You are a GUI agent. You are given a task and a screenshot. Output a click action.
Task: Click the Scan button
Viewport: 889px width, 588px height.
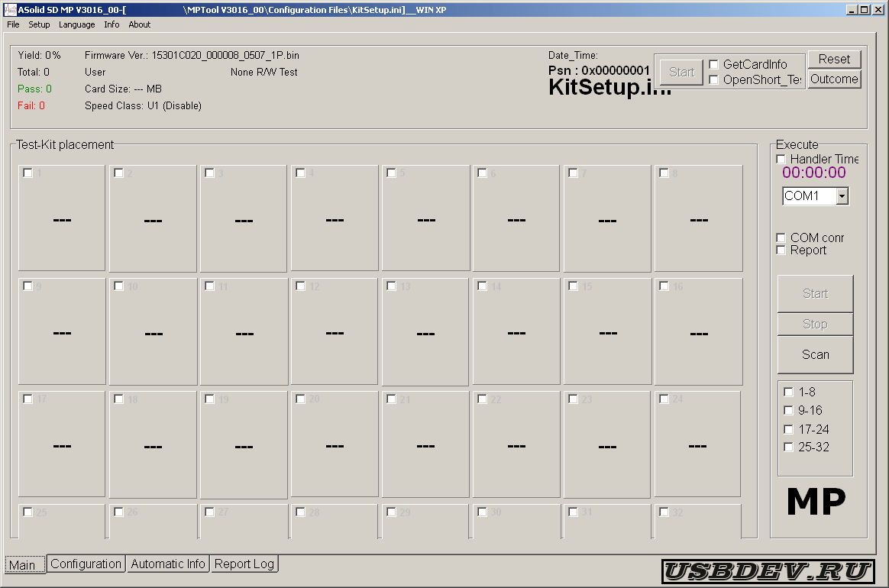pyautogui.click(x=815, y=354)
